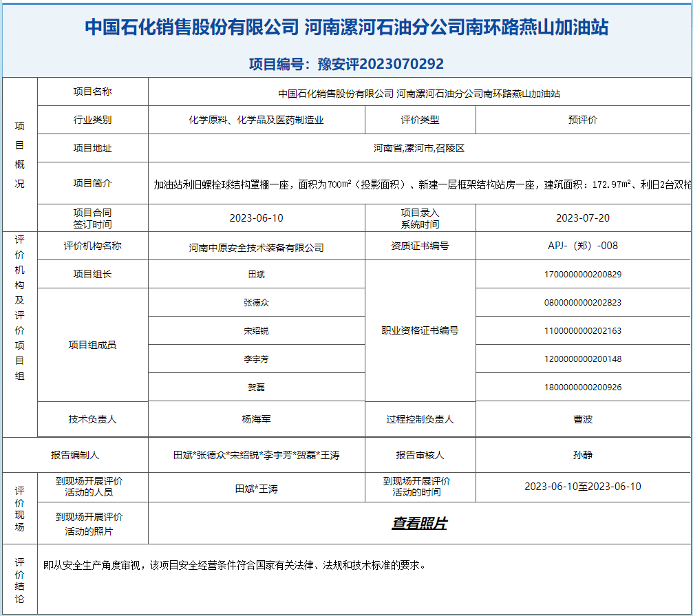Select certificate number APJ-（郑）-008
693x616 pixels.
583,246
